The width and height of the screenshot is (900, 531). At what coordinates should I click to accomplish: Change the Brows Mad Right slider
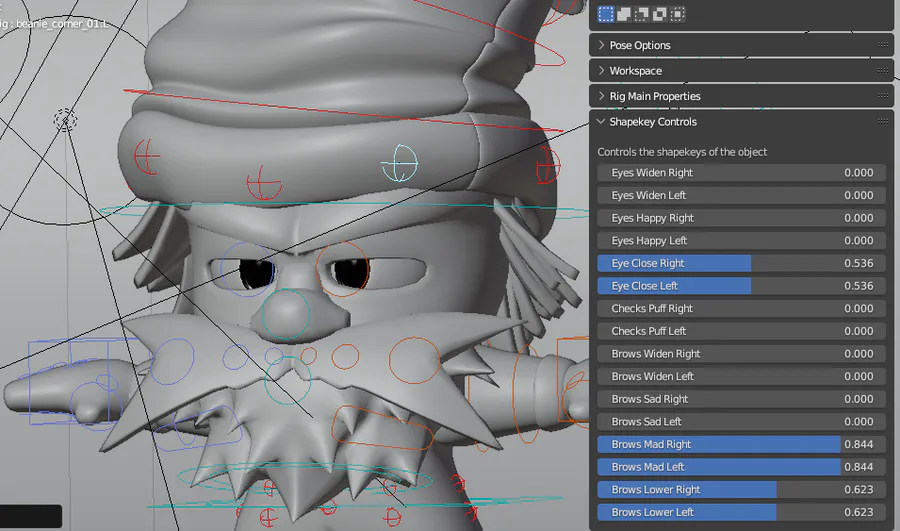click(x=742, y=444)
